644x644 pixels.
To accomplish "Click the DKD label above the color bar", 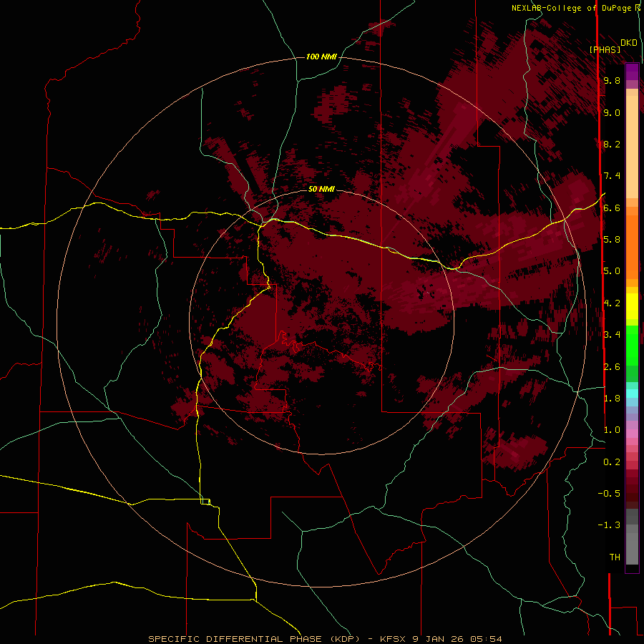I will [x=629, y=43].
